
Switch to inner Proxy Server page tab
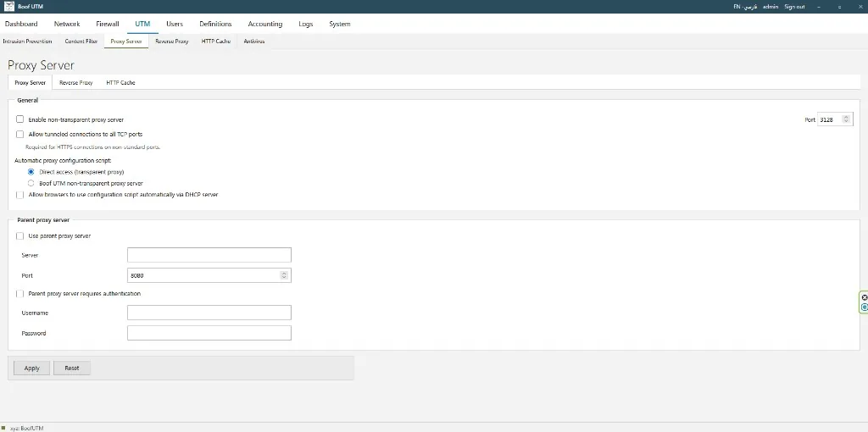pyautogui.click(x=30, y=82)
